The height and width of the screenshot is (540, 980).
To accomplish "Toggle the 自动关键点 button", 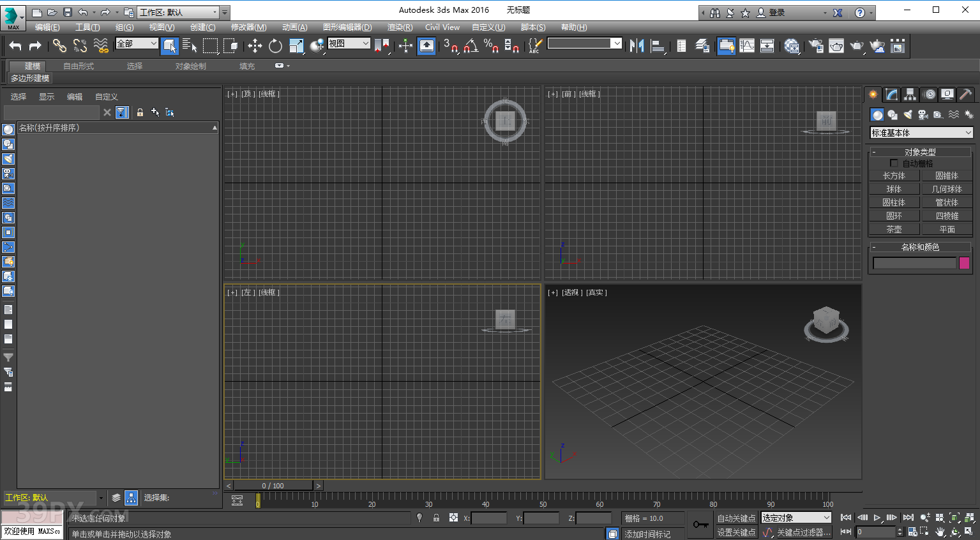I will (x=736, y=518).
